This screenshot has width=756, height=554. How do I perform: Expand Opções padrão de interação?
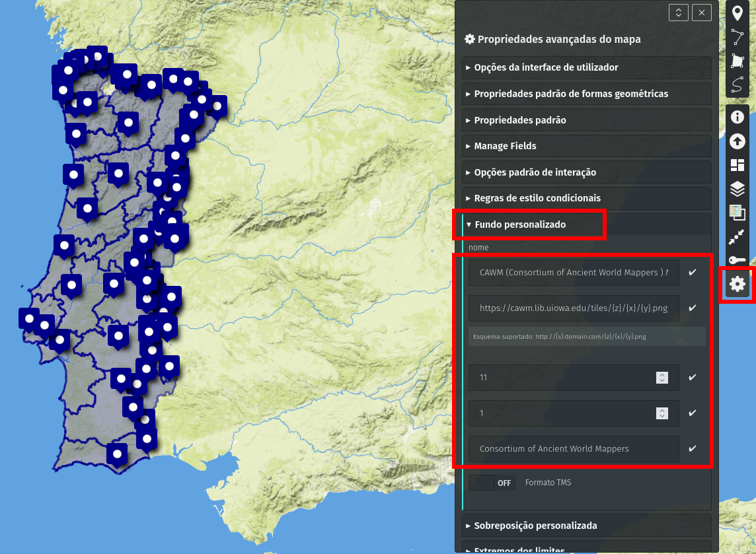coord(586,172)
